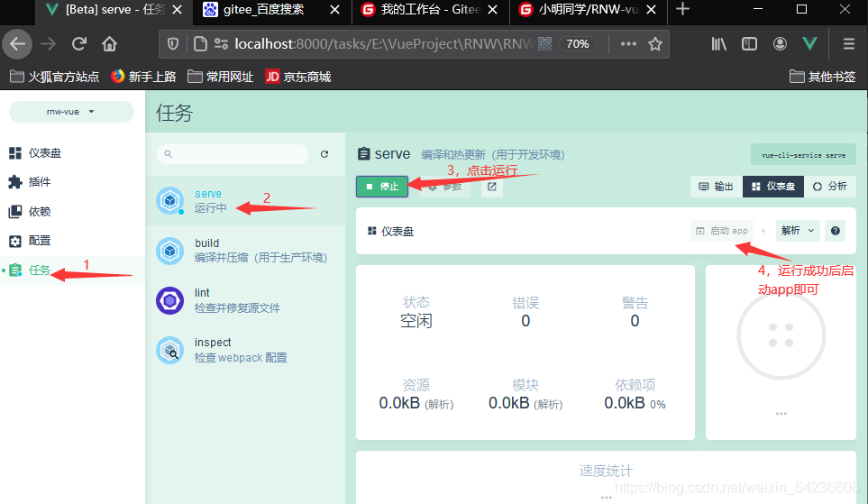Screen dimensions: 868x504
Task: Select the inspect task in list
Action: [245, 350]
